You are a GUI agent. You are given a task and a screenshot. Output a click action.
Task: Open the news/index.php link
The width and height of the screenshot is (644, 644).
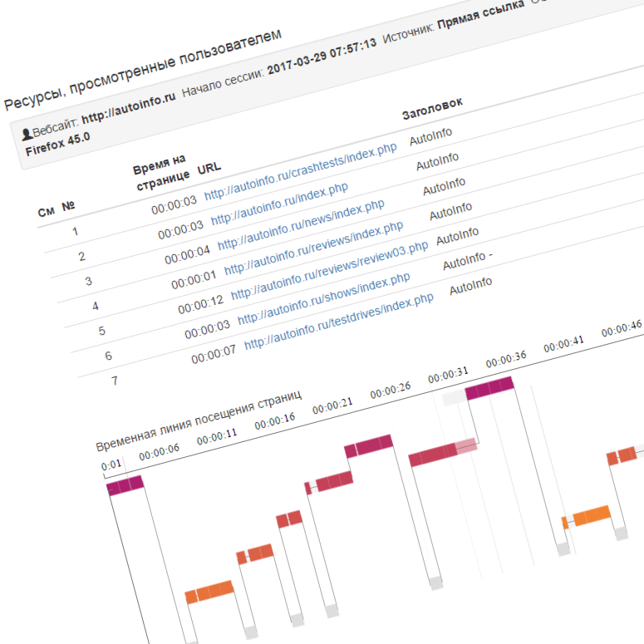point(301,224)
